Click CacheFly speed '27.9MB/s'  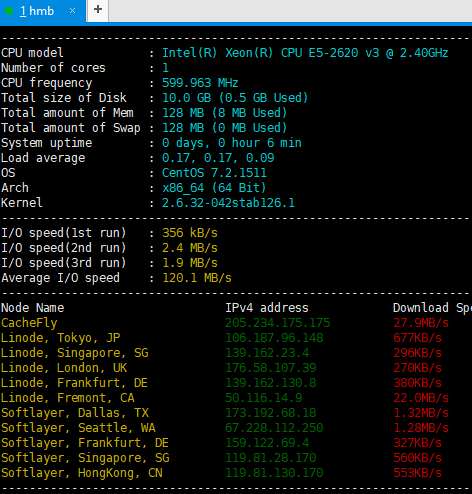tap(421, 323)
